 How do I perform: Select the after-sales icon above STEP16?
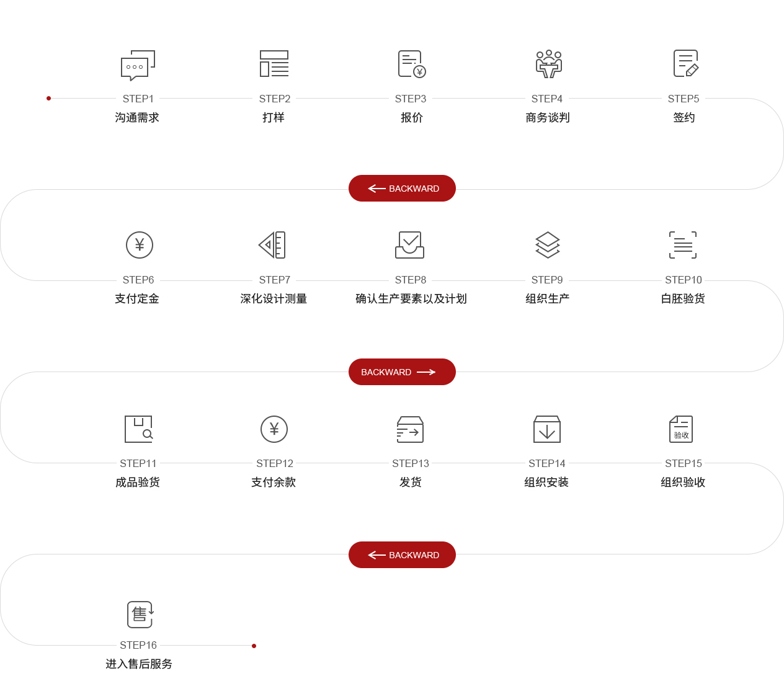click(140, 614)
